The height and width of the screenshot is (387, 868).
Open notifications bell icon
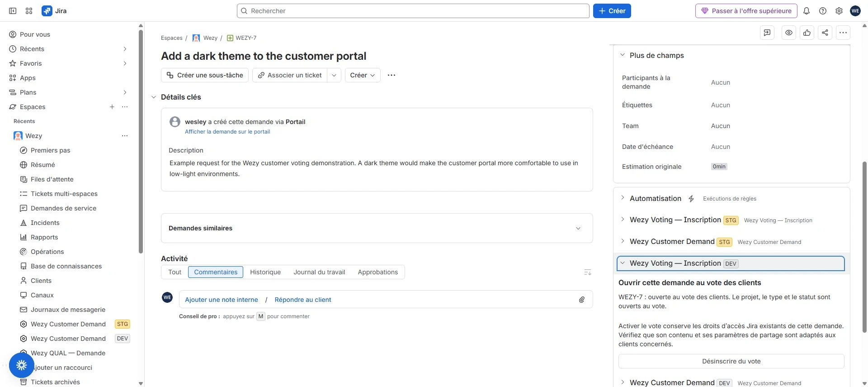click(x=807, y=11)
